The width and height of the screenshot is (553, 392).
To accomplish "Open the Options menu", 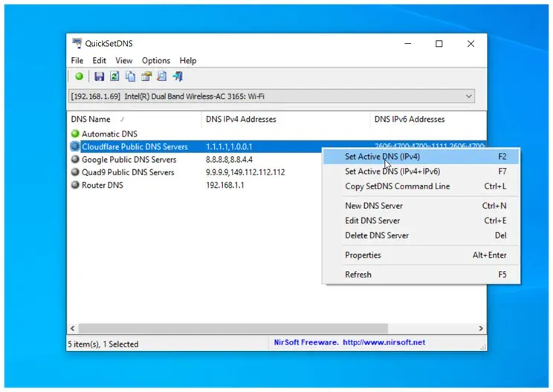I will pyautogui.click(x=156, y=61).
